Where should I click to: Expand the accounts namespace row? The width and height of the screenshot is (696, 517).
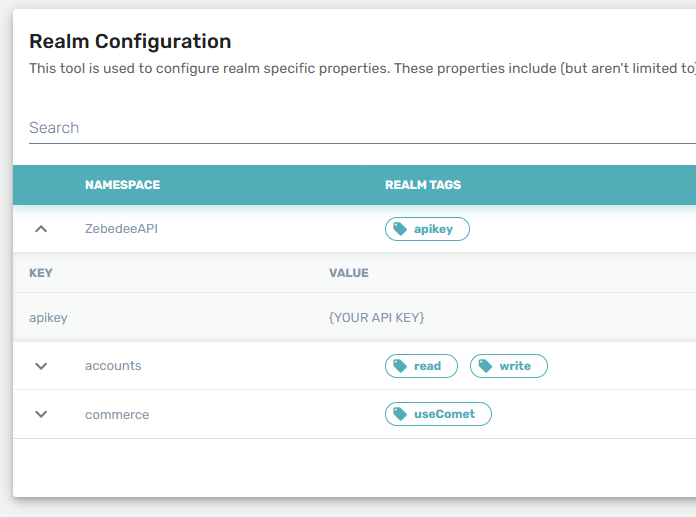41,366
